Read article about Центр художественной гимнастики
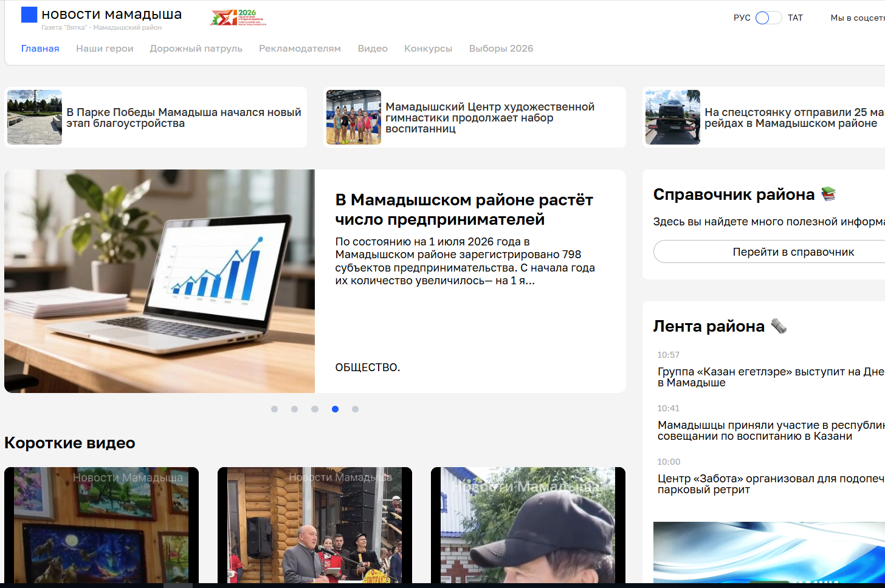 [x=490, y=118]
